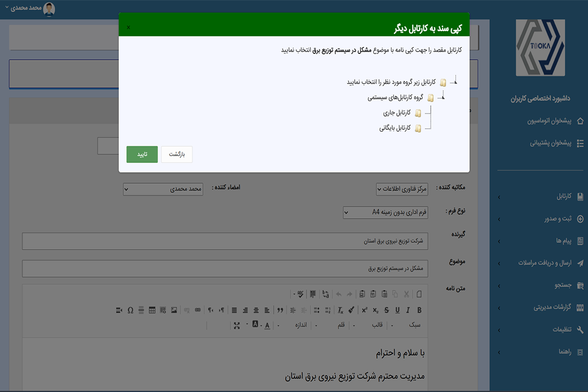This screenshot has height=392, width=588.
Task: Click the green تایید confirm button
Action: click(x=142, y=154)
